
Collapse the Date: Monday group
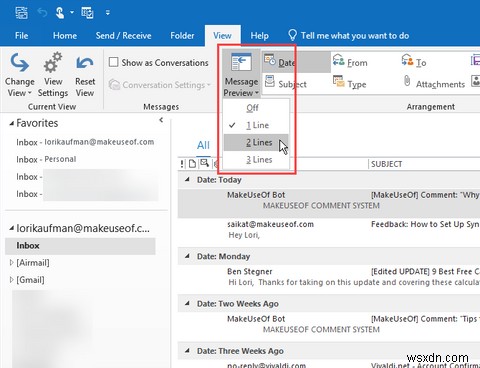click(x=187, y=256)
